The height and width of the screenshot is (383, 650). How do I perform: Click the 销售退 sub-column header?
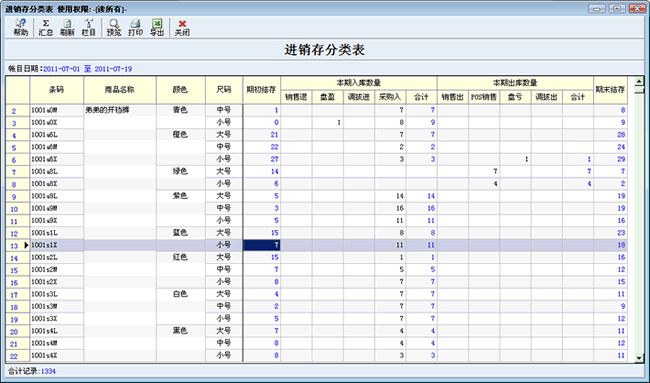coord(296,97)
